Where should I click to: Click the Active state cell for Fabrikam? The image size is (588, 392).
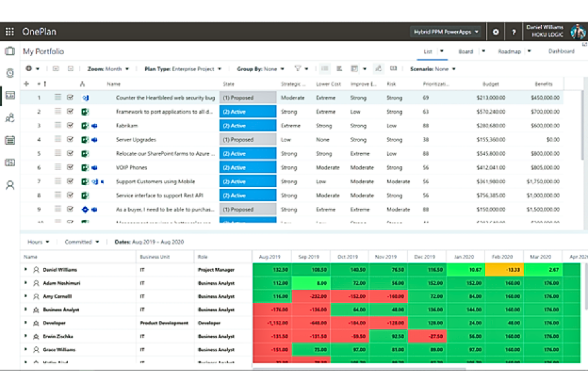(x=248, y=126)
